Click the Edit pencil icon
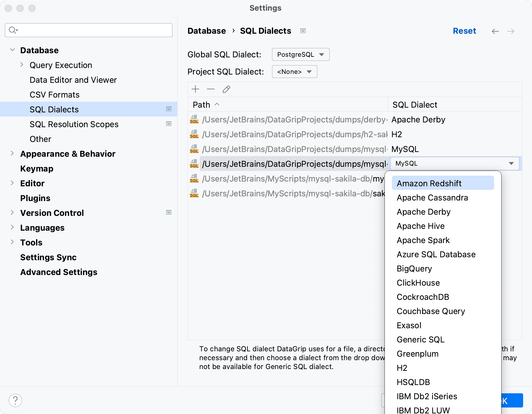Image resolution: width=532 pixels, height=414 pixels. (226, 89)
